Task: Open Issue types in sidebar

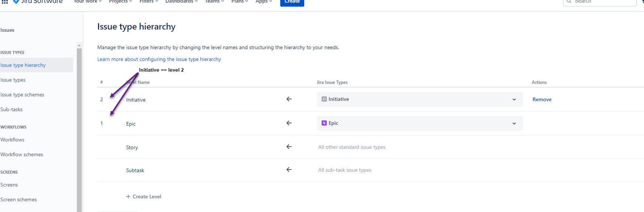Action: pos(13,80)
